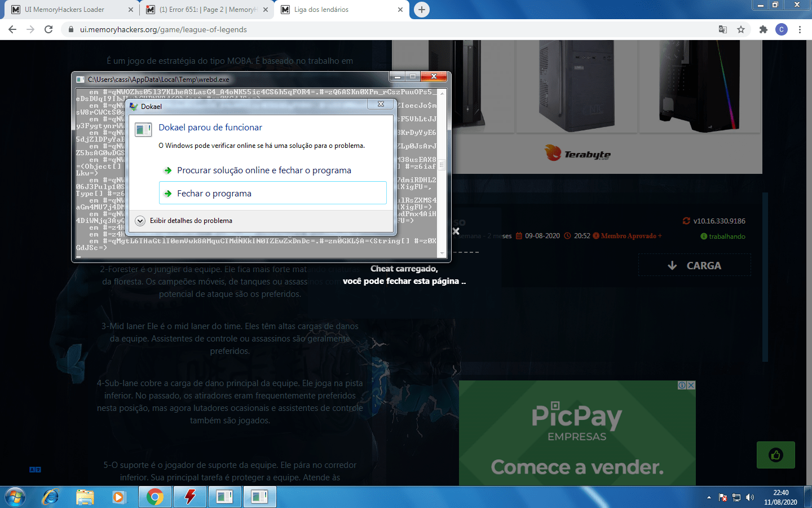Open the network tray icon

click(736, 497)
